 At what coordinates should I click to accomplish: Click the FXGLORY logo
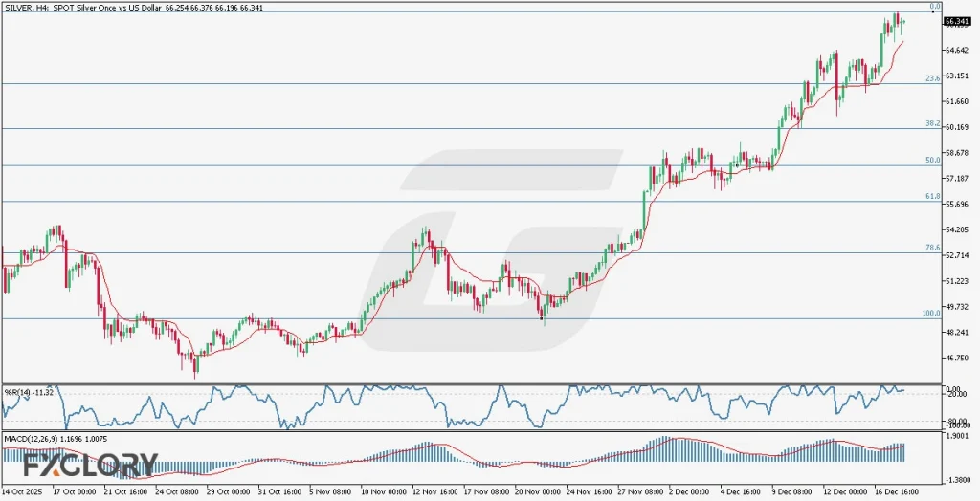(91, 465)
